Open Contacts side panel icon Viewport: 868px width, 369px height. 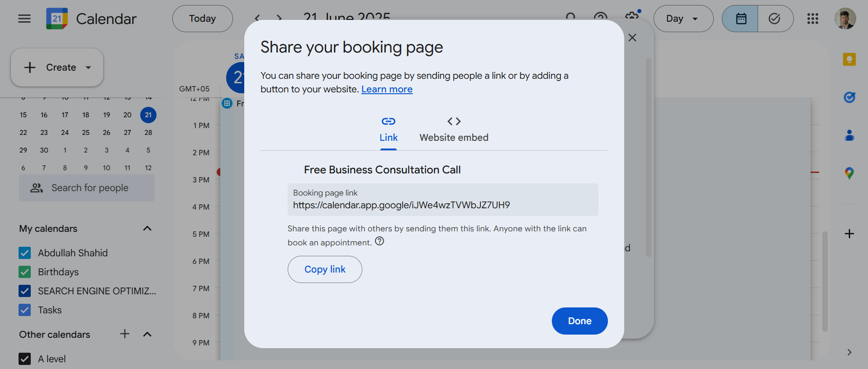(849, 135)
